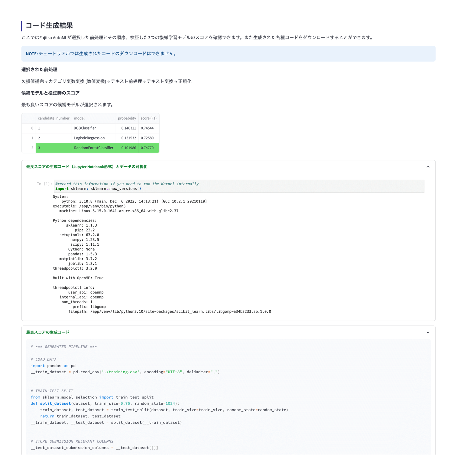Click the In [1]: cell prompt
Screen dimensions: 457x476
click(x=44, y=184)
